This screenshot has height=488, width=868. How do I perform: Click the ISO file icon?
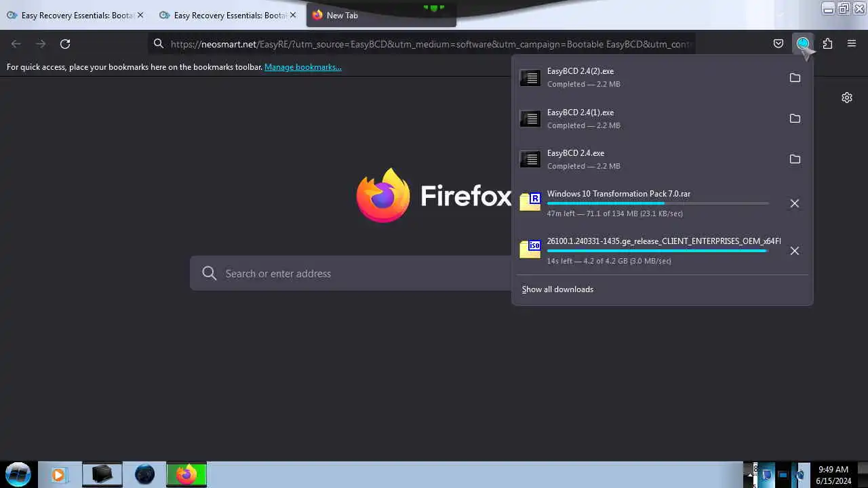tap(530, 249)
